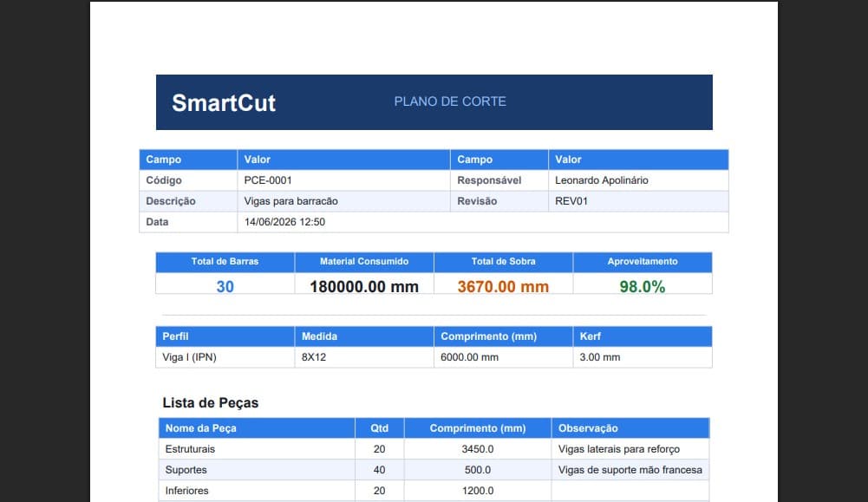Click the Nome da Peça column header

pos(201,428)
